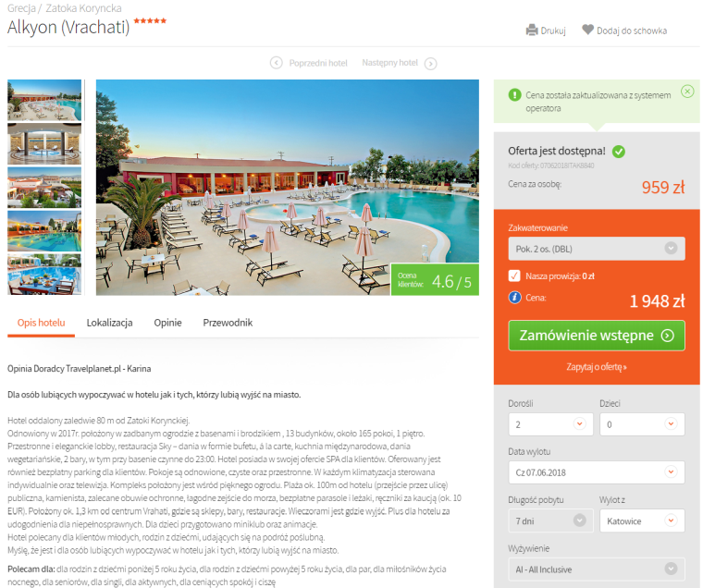Screen dimensions: 703x588
Task: Go to previous hotel with left arrow icon
Action: [x=277, y=63]
